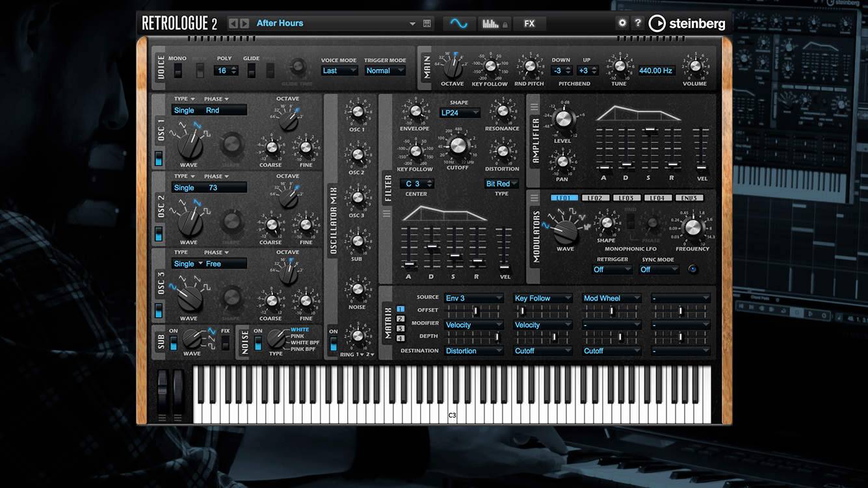Open the Voice Mode dropdown showing Last

(x=339, y=70)
